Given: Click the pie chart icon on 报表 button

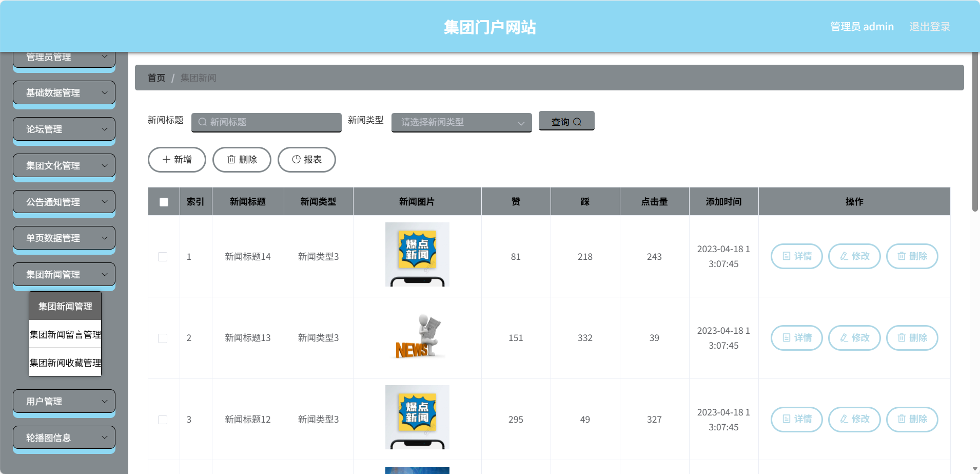Looking at the screenshot, I should point(296,159).
